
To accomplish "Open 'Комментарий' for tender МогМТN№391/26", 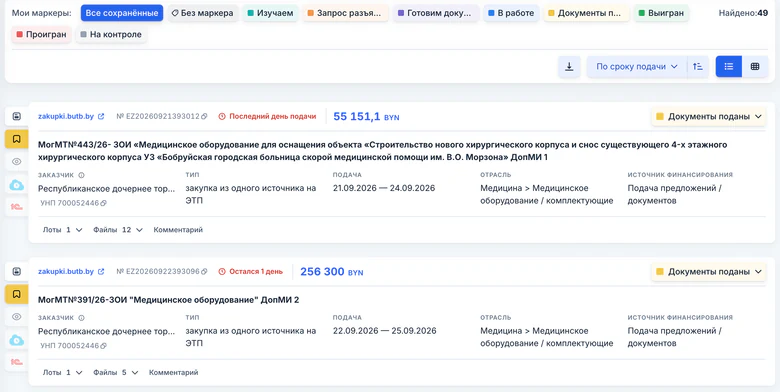I will tap(174, 372).
